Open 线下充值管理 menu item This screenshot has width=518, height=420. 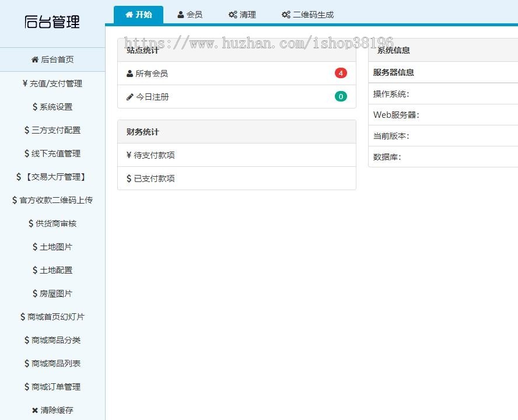pos(56,153)
